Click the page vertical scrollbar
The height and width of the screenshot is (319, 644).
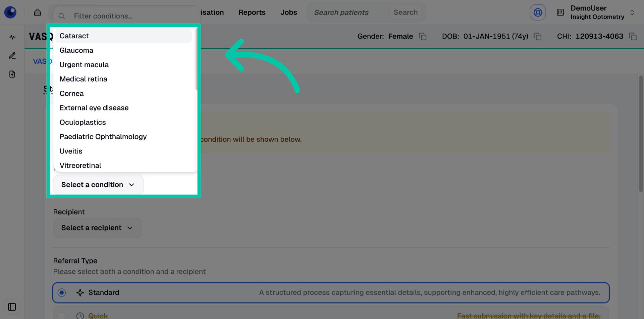(641, 134)
